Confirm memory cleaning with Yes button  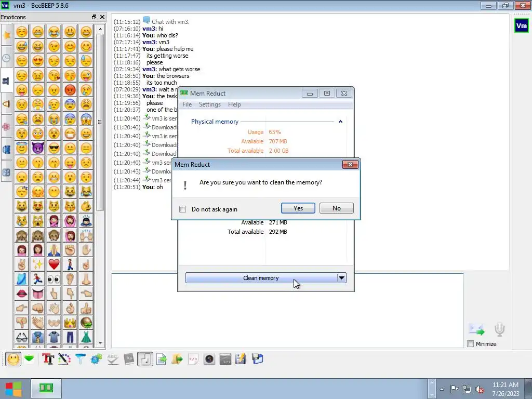[298, 208]
